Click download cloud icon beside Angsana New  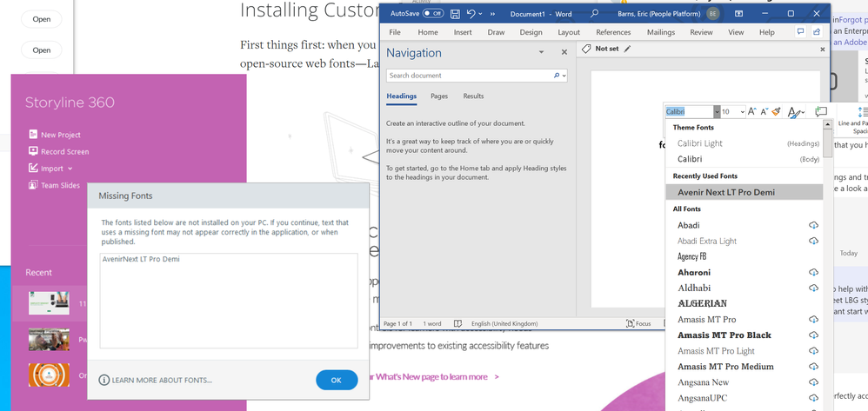(813, 382)
